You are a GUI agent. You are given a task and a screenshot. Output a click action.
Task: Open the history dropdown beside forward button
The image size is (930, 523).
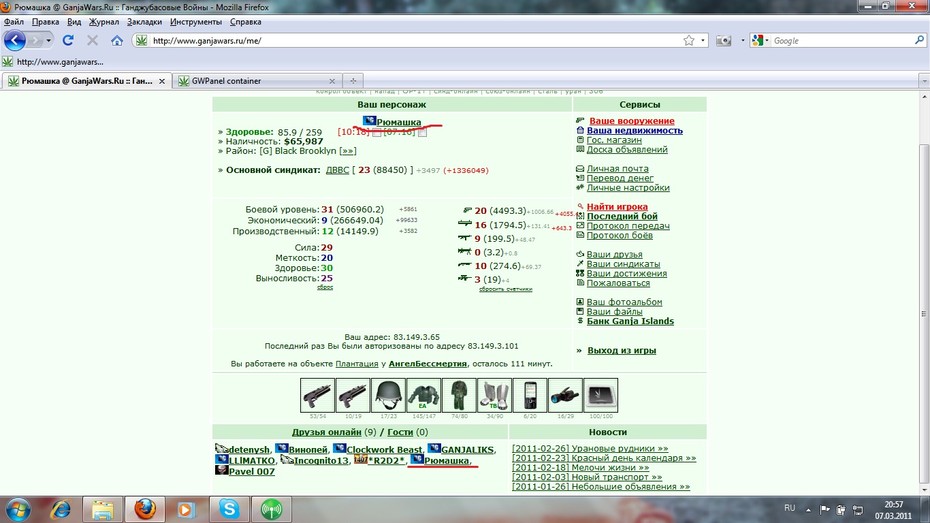coord(49,40)
